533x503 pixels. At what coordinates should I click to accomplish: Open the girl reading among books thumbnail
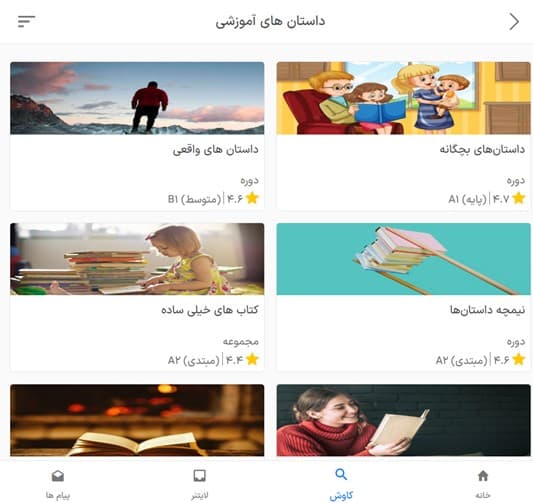coord(137,259)
